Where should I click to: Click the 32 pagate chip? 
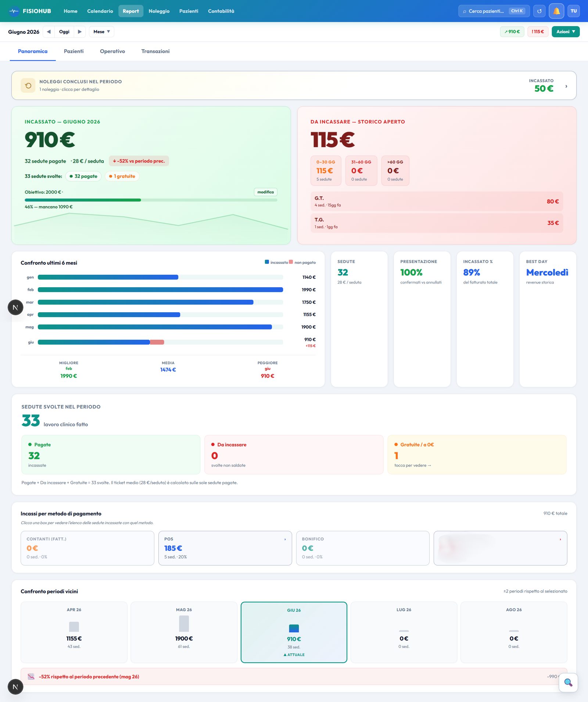click(83, 176)
